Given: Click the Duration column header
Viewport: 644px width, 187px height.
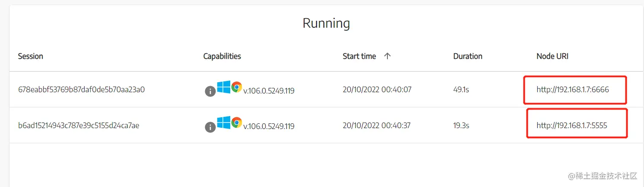Looking at the screenshot, I should [467, 56].
